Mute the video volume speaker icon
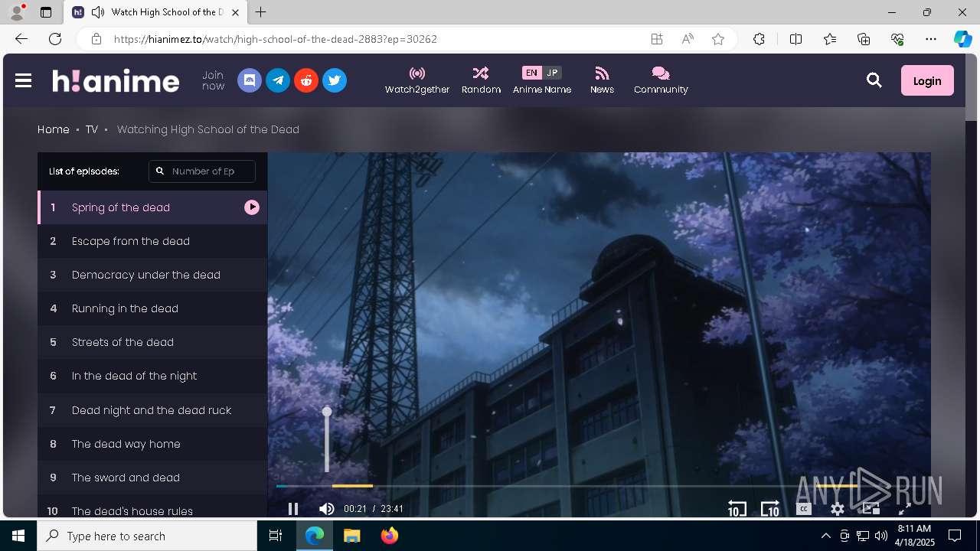 (x=327, y=509)
